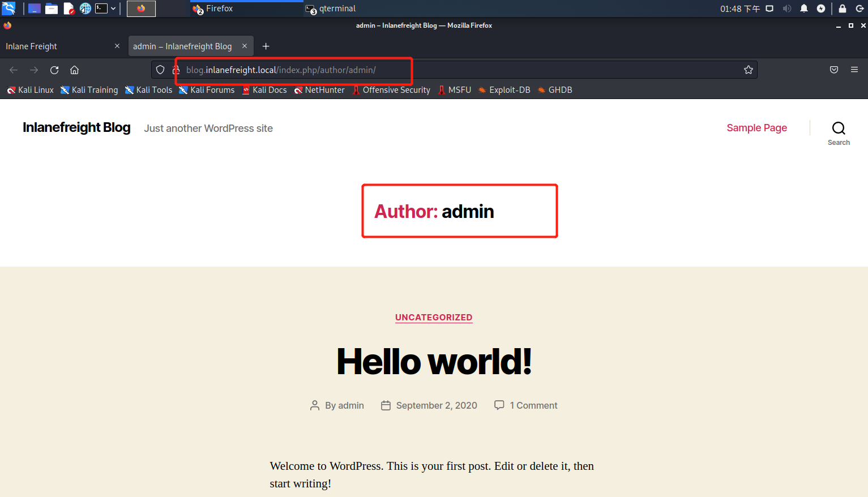Open the Exploit-DB bookmark
Image resolution: width=868 pixels, height=497 pixels.
point(504,90)
